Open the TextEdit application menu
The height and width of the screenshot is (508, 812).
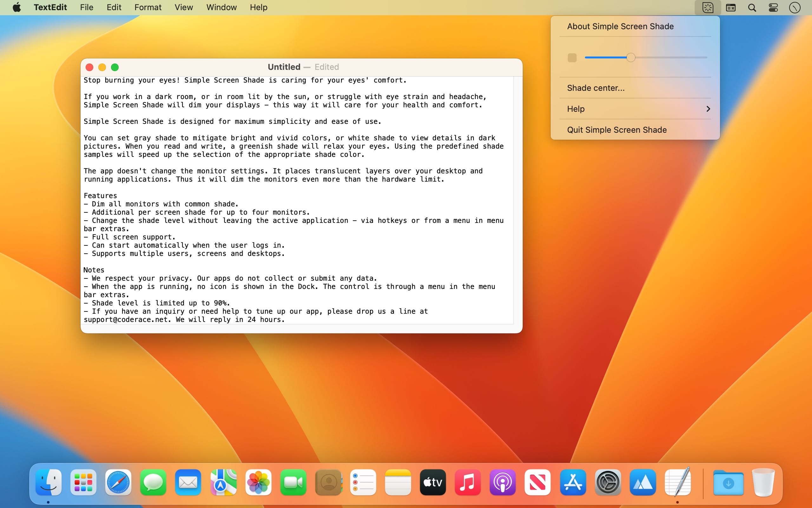pyautogui.click(x=50, y=7)
